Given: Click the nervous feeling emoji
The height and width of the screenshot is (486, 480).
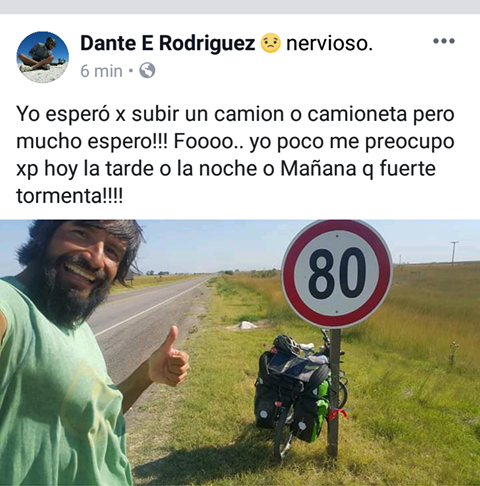Looking at the screenshot, I should coord(271,43).
